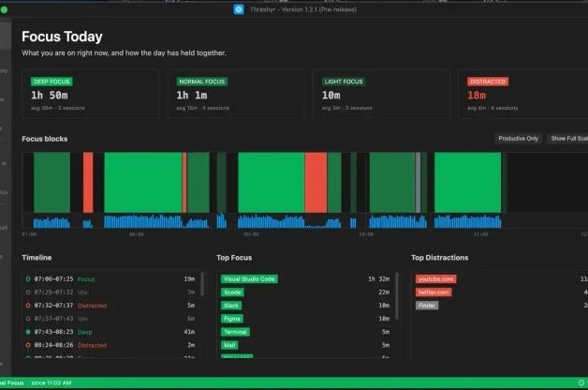Click the DEEP FOCUS green badge
The image size is (588, 390).
[x=51, y=82]
